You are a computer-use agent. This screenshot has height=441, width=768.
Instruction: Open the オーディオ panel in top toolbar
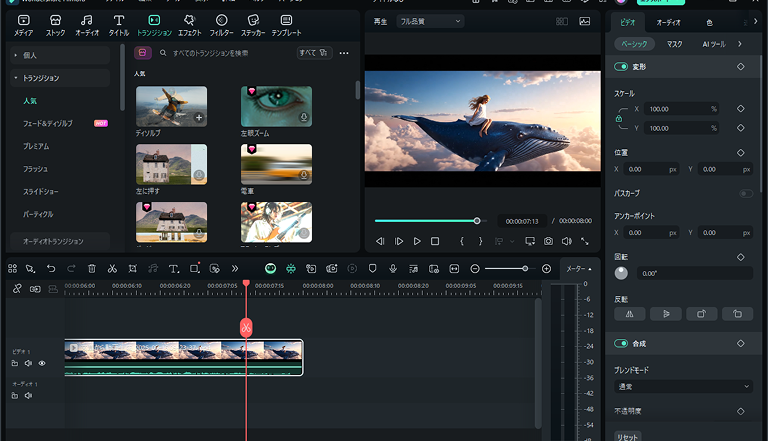point(87,25)
